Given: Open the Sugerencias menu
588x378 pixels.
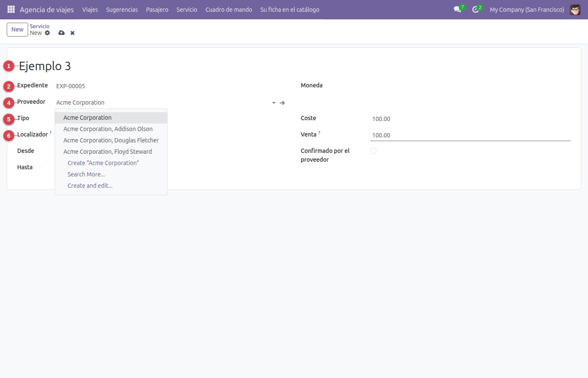Looking at the screenshot, I should click(x=122, y=9).
